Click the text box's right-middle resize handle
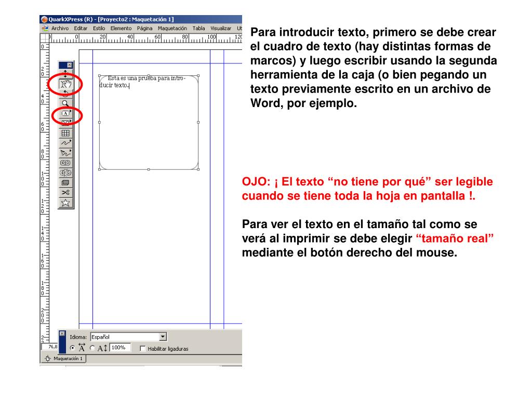 [x=198, y=122]
